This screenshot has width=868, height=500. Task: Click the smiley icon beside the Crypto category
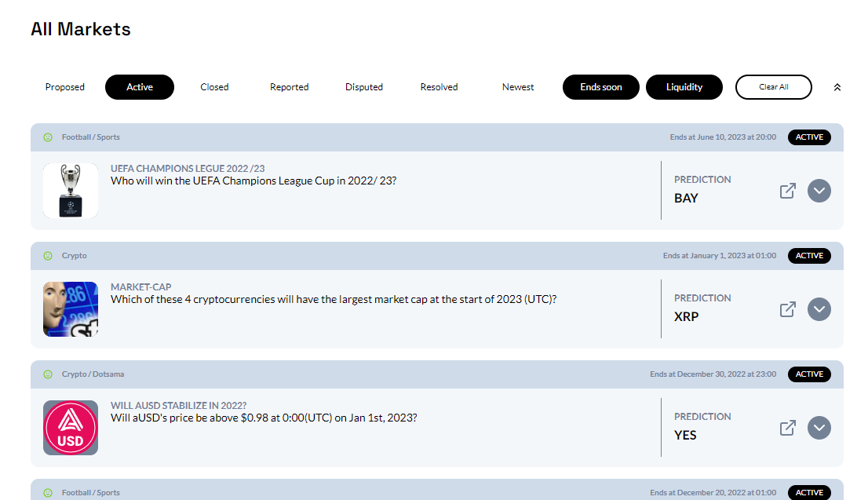tap(49, 255)
